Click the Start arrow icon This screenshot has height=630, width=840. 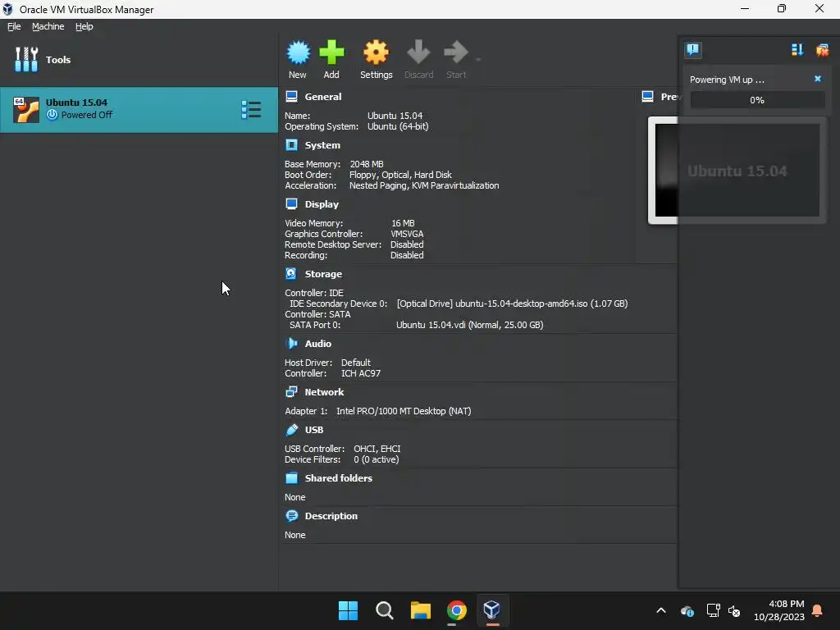pos(456,52)
